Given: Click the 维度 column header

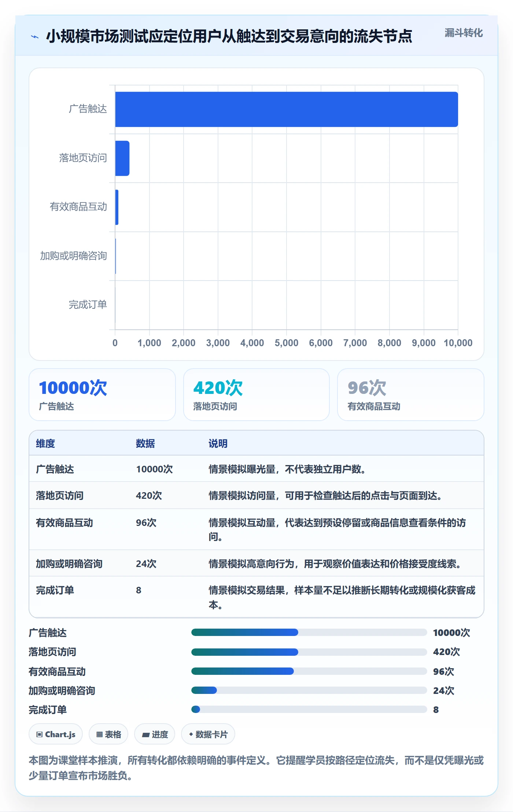Looking at the screenshot, I should point(45,443).
